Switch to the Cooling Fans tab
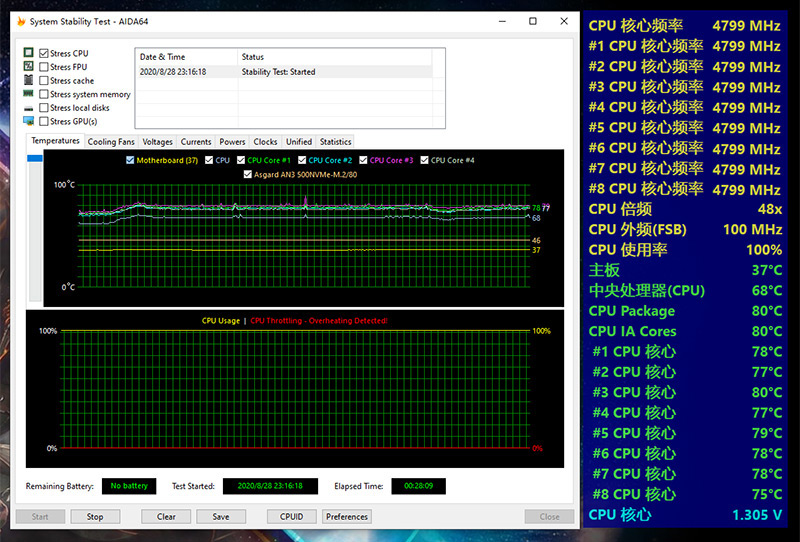The image size is (800, 542). pos(111,142)
